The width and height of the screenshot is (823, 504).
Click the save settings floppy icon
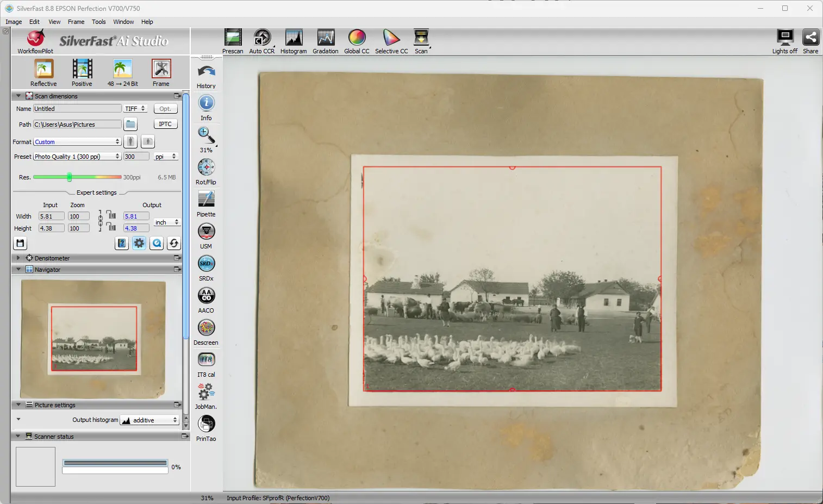20,243
